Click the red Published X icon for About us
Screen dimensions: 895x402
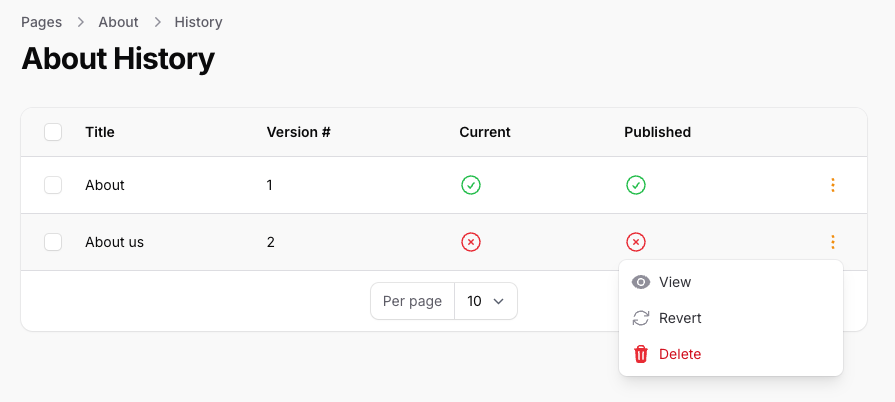click(636, 242)
